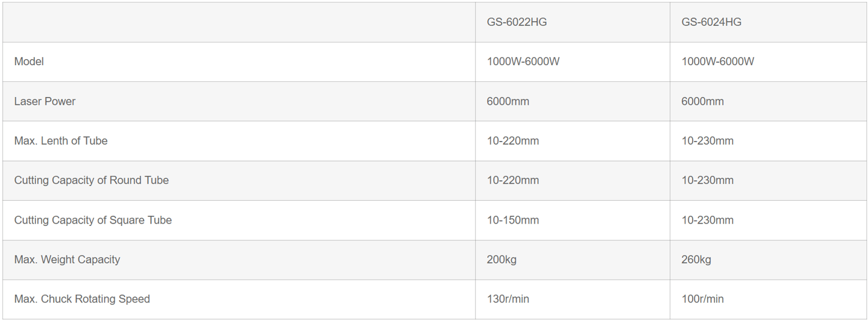Click 1000W-6000W under GS-6022HG
This screenshot has width=868, height=320.
[x=523, y=61]
